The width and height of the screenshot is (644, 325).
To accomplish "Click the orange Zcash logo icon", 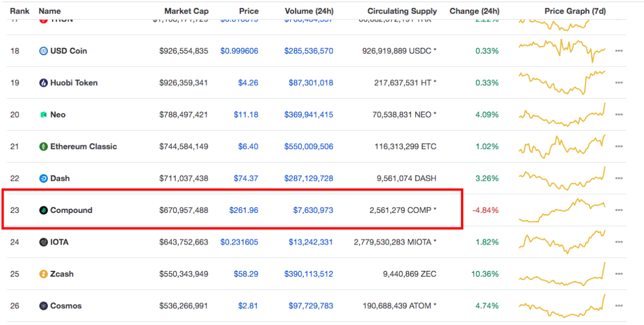I will [x=43, y=274].
